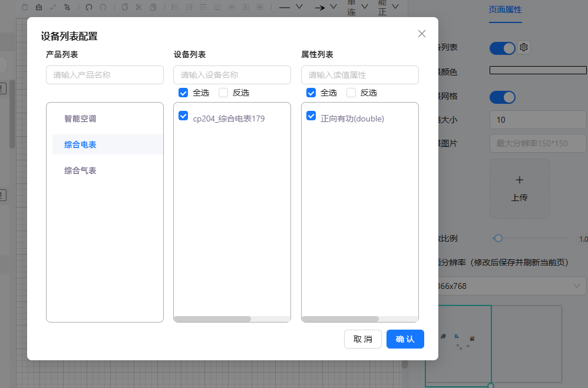The height and width of the screenshot is (388, 588).
Task: Click the cross-shaped center align icon in the toolbar
Action: [260, 7]
